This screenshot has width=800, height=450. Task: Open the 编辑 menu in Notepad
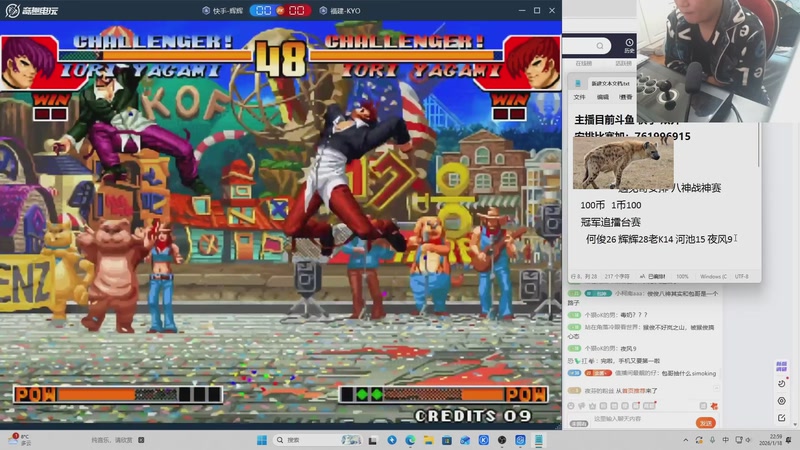tap(603, 97)
